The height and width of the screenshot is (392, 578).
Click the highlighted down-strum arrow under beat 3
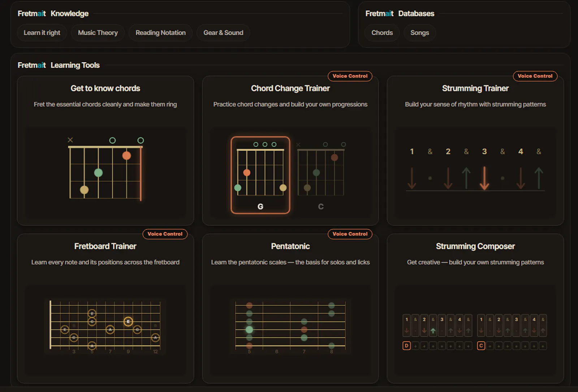click(484, 178)
